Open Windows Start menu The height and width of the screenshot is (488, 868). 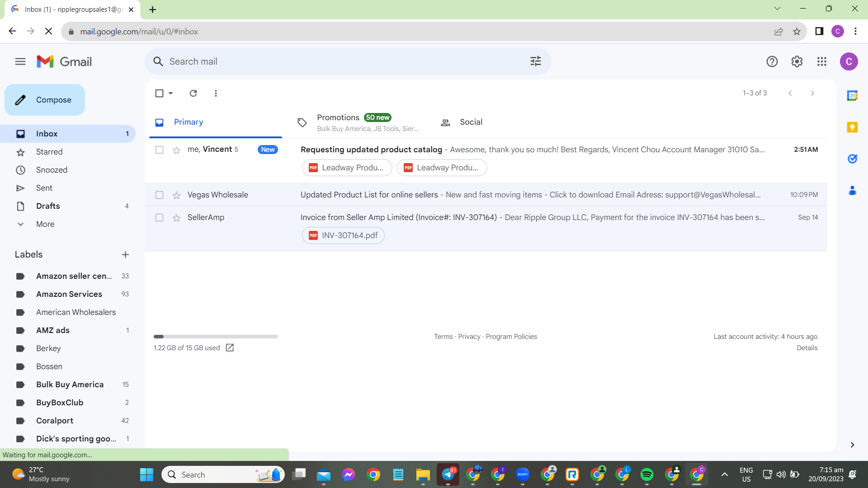coord(146,474)
